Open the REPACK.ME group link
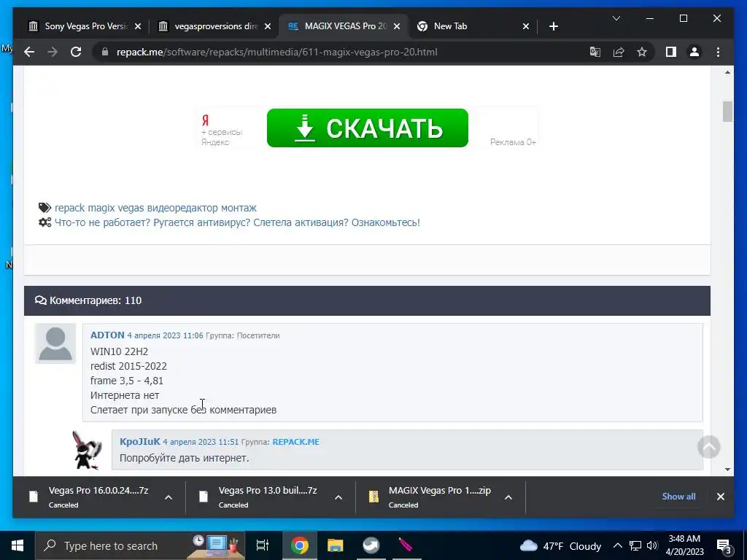The image size is (747, 560). click(x=296, y=442)
